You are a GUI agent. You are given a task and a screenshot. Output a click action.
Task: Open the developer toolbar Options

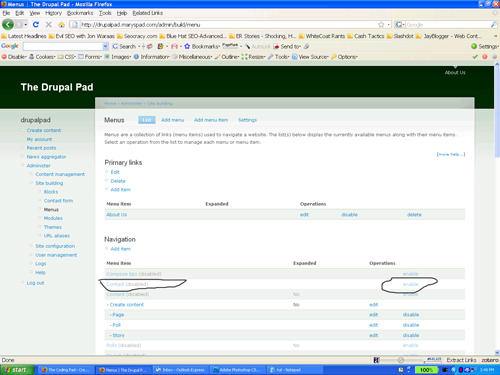click(344, 57)
